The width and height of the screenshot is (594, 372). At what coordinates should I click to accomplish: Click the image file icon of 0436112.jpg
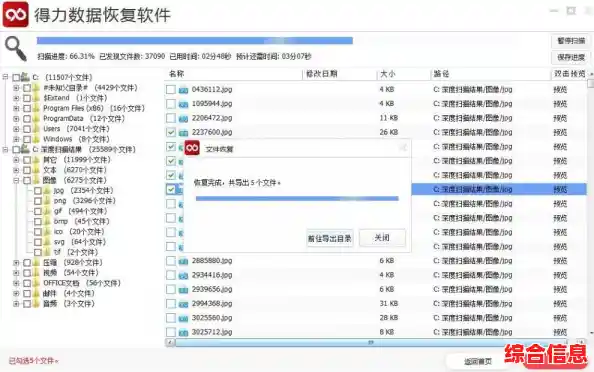[183, 90]
